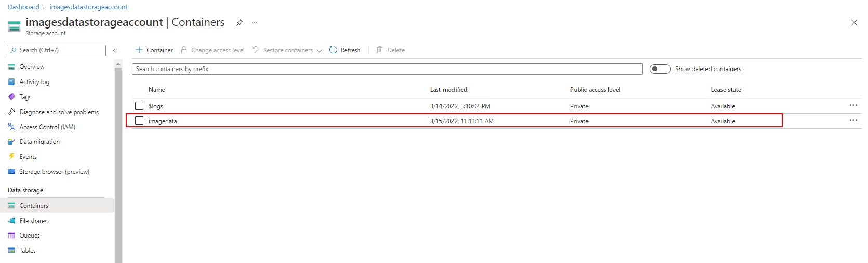The image size is (868, 263).
Task: Open Access Control (IAM) menu item
Action: [x=47, y=127]
